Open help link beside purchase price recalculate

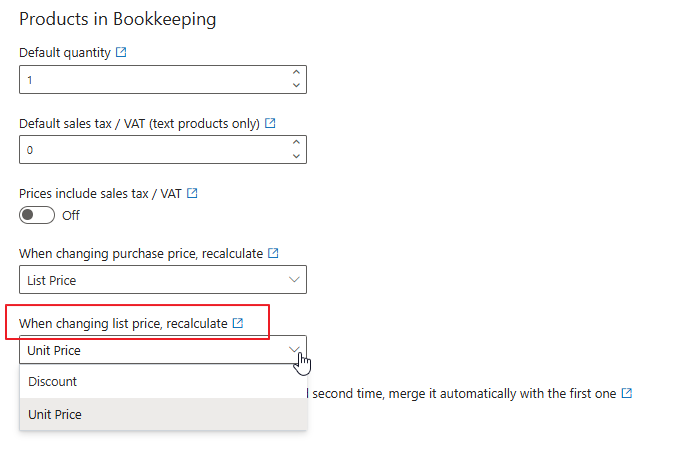pos(273,254)
